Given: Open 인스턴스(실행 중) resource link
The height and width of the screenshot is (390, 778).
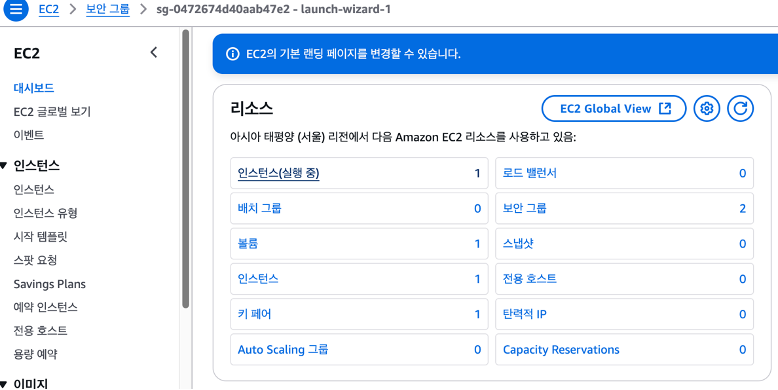Looking at the screenshot, I should [278, 173].
